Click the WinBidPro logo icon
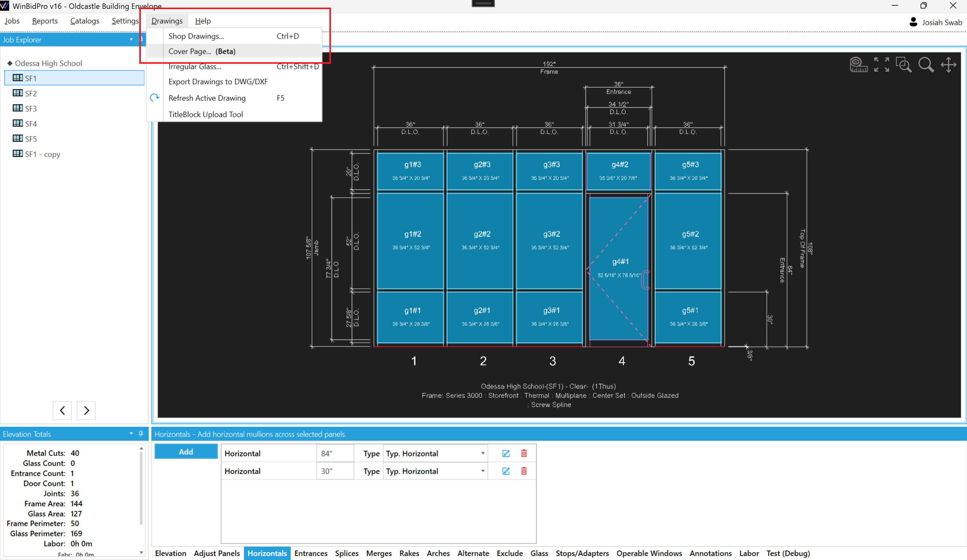 click(5, 6)
